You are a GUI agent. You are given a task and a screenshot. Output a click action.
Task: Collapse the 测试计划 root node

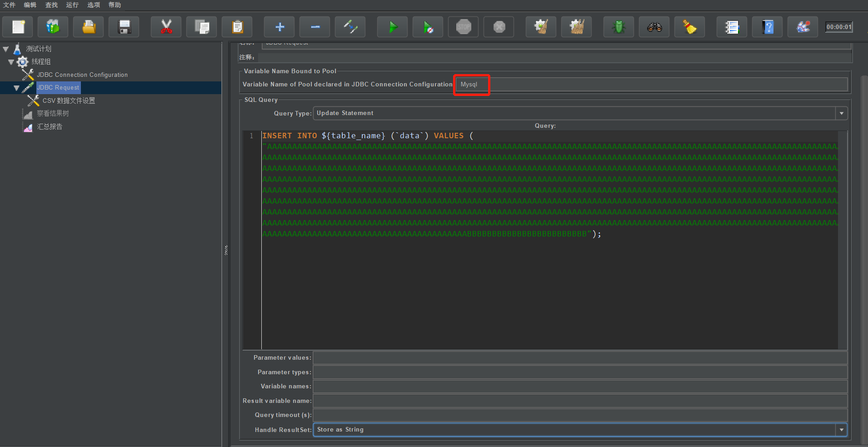coord(6,49)
